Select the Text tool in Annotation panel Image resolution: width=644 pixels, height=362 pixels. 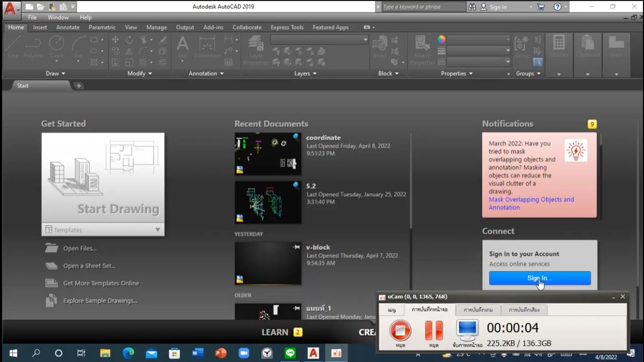[x=183, y=47]
